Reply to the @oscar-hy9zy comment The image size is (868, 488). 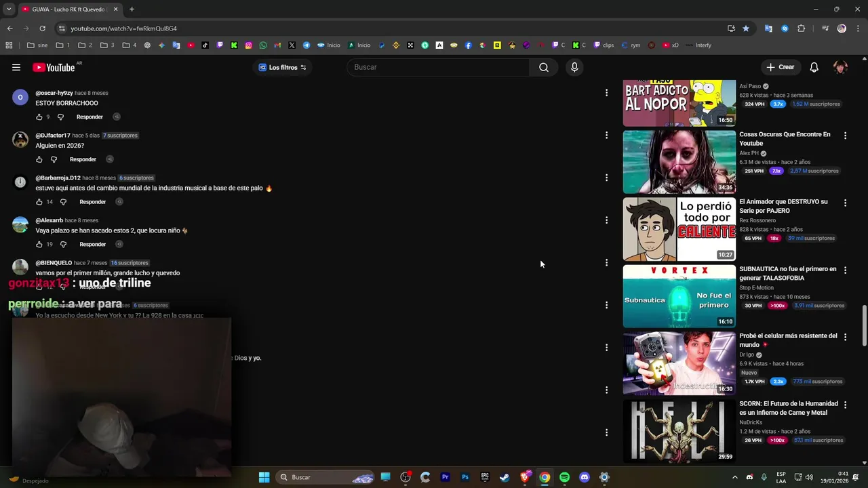pos(90,117)
